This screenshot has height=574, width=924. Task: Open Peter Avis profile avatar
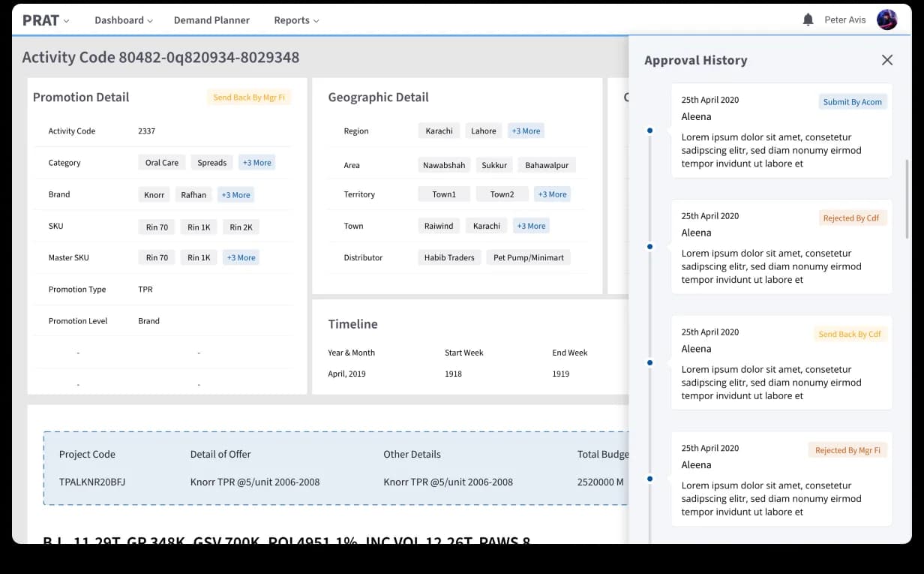click(887, 20)
